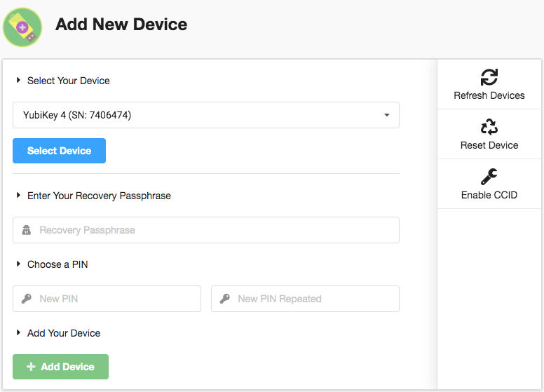Click the Refresh Devices sync icon
The image size is (544, 392).
489,77
